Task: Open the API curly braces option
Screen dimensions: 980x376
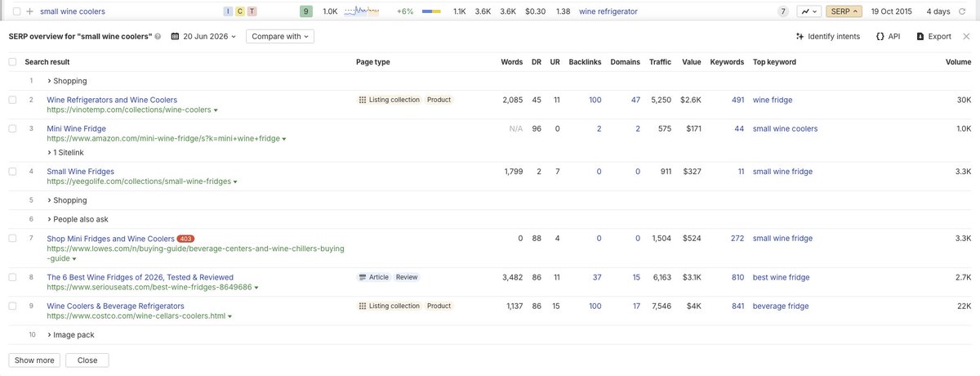Action: tap(880, 37)
